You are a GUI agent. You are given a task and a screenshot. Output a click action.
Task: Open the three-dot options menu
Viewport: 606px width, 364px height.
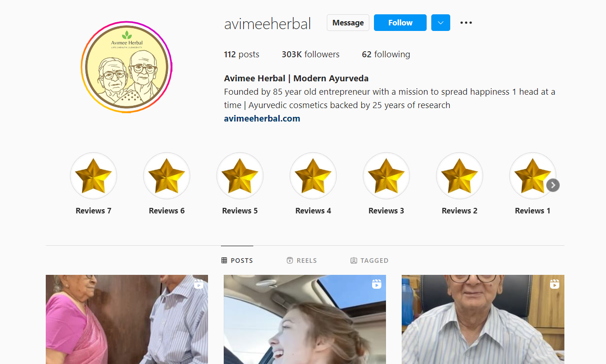pyautogui.click(x=466, y=23)
